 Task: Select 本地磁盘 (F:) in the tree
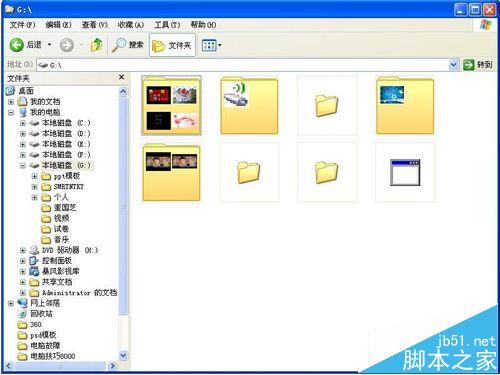66,155
